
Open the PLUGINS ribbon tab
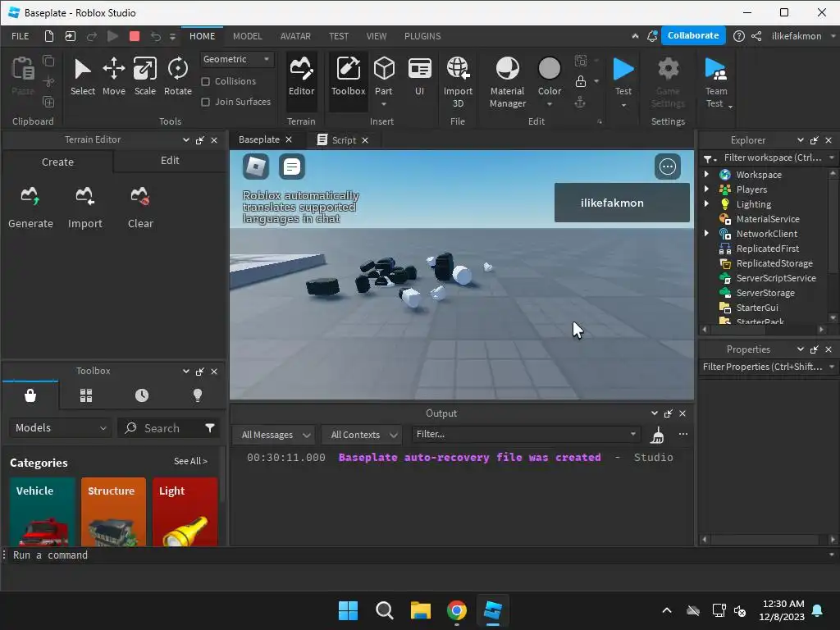coord(422,36)
